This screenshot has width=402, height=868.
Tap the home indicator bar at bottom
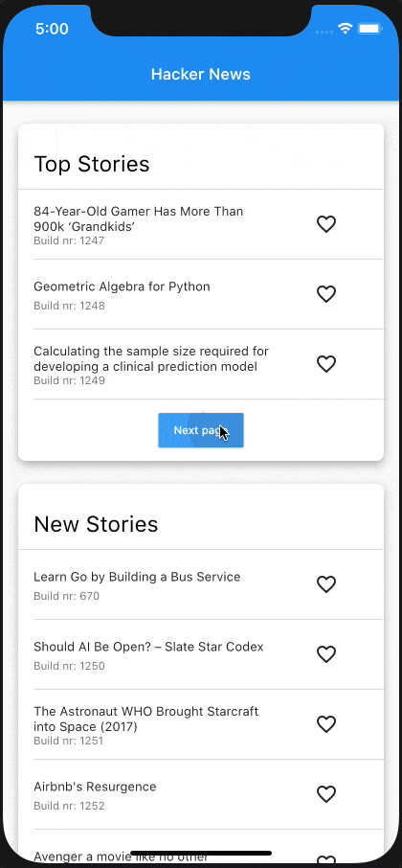(201, 853)
